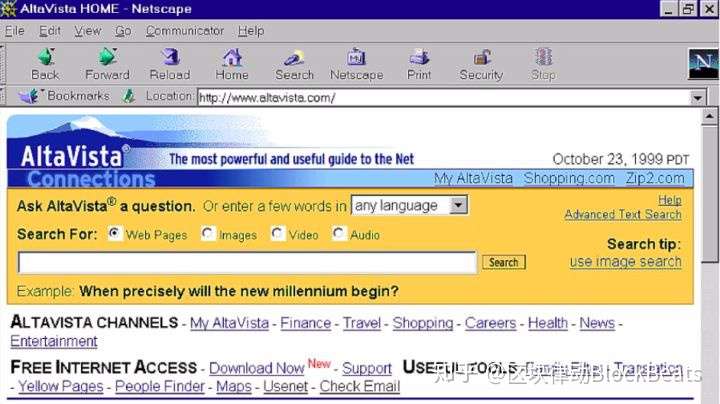The height and width of the screenshot is (404, 720).
Task: Print the page using Print icon
Action: pyautogui.click(x=419, y=57)
